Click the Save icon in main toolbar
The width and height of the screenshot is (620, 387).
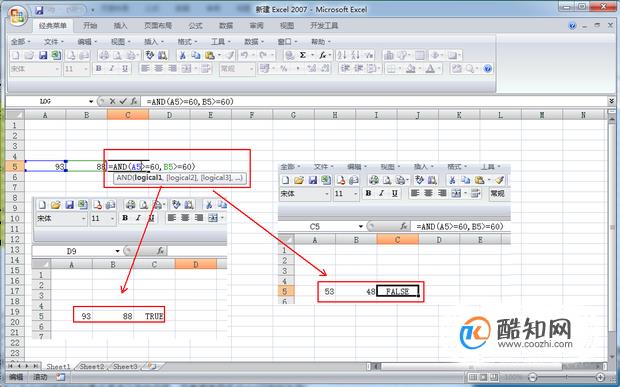point(43,55)
